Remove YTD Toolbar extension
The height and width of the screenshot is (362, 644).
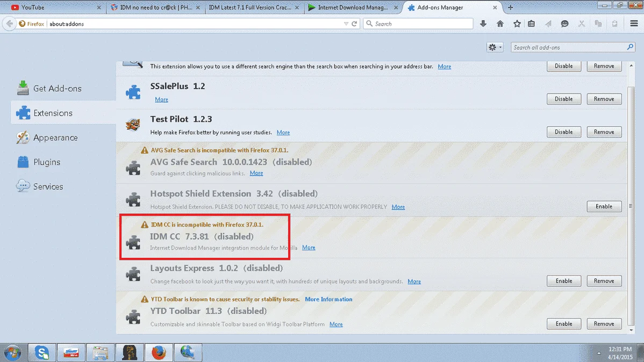[x=604, y=324]
